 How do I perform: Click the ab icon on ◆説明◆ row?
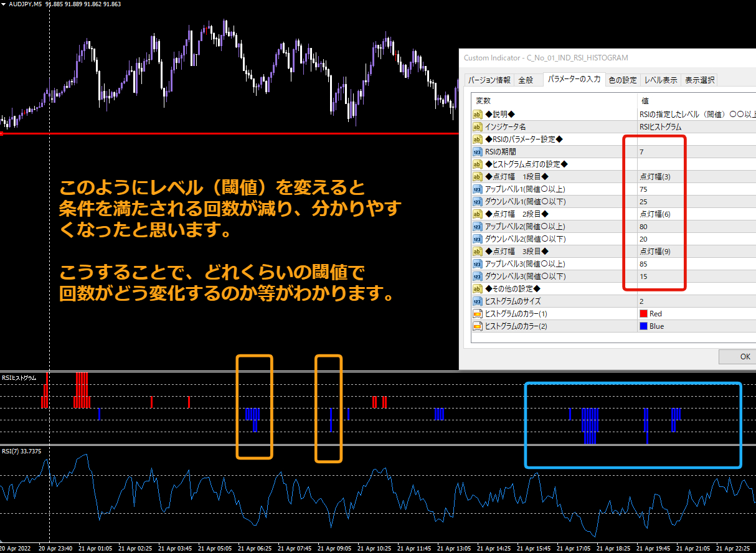(x=478, y=115)
